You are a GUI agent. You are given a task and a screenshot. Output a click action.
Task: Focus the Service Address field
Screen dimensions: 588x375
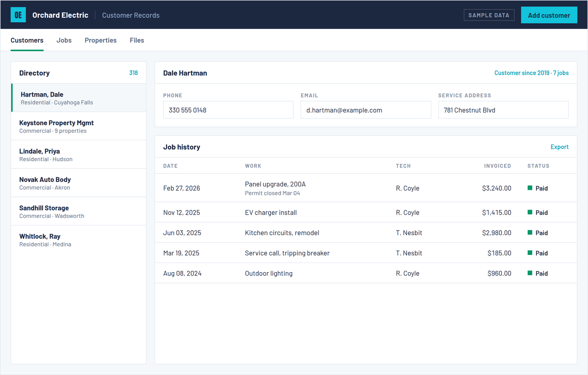click(x=503, y=110)
